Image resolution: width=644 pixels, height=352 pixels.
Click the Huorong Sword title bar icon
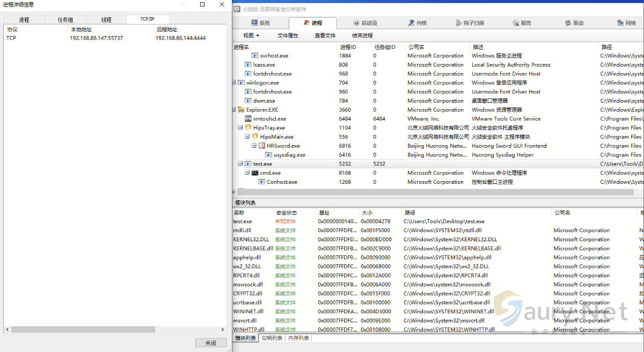click(237, 9)
